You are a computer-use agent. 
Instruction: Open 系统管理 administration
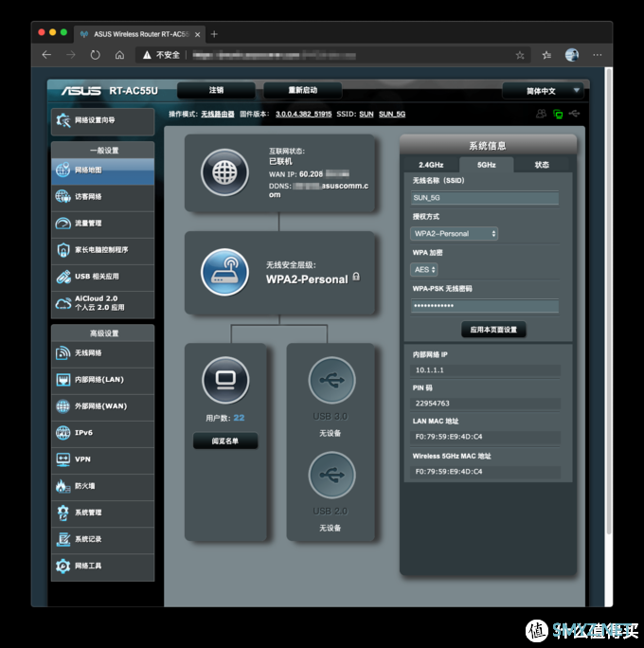click(x=103, y=513)
